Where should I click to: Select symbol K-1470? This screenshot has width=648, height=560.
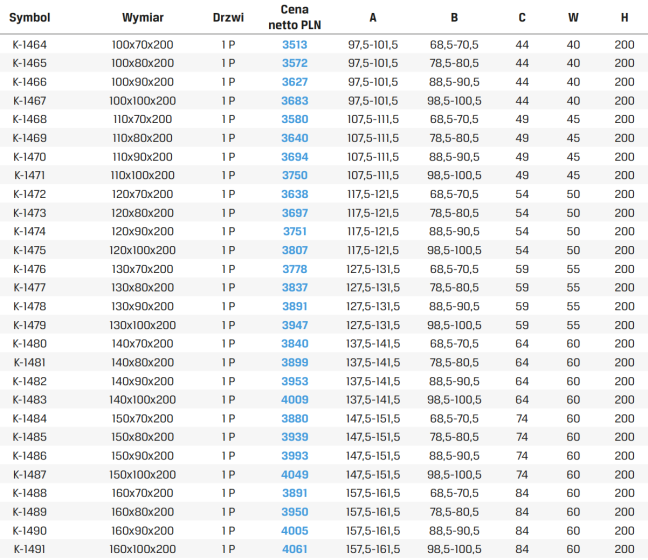click(x=29, y=157)
